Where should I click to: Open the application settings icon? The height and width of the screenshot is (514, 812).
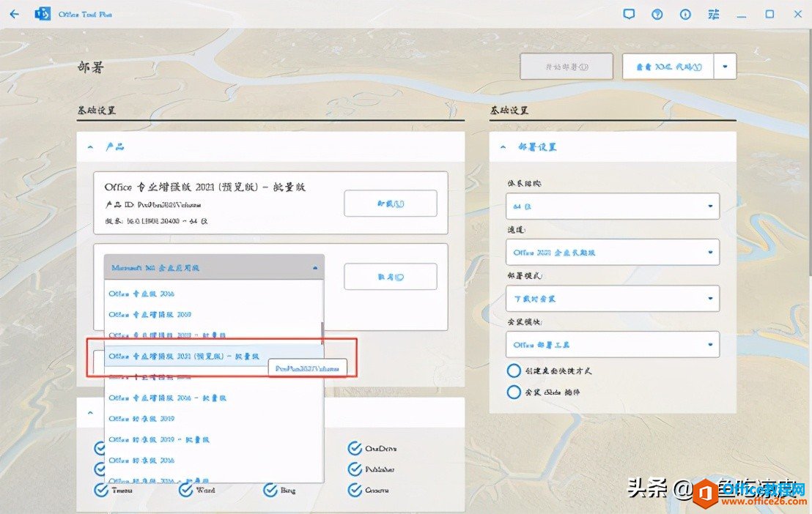point(713,13)
